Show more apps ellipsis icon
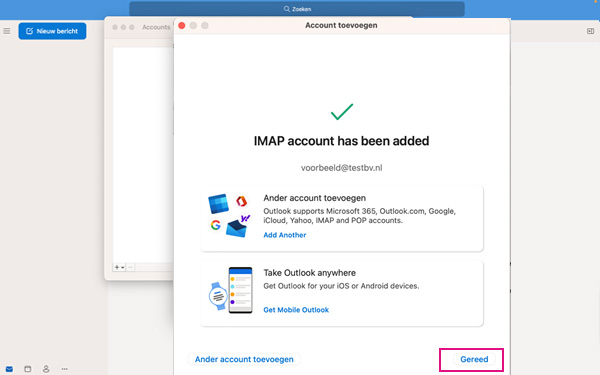This screenshot has height=375, width=600. tap(64, 369)
